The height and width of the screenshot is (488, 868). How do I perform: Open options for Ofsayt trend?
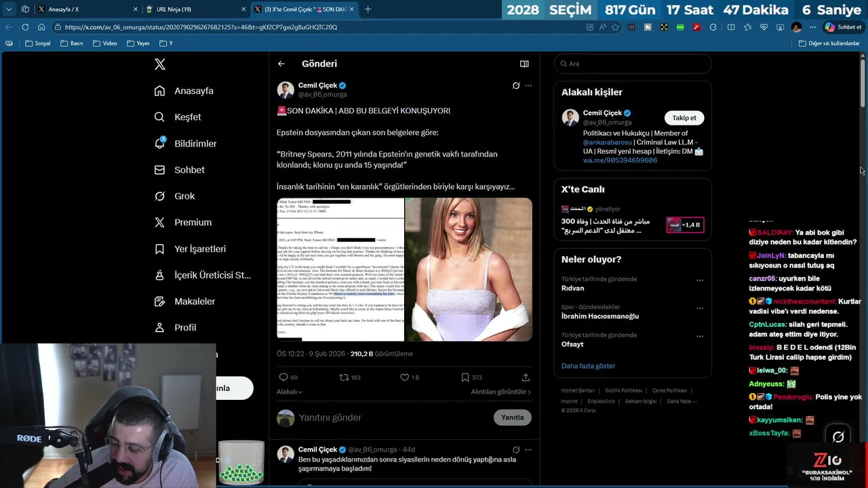tap(700, 336)
